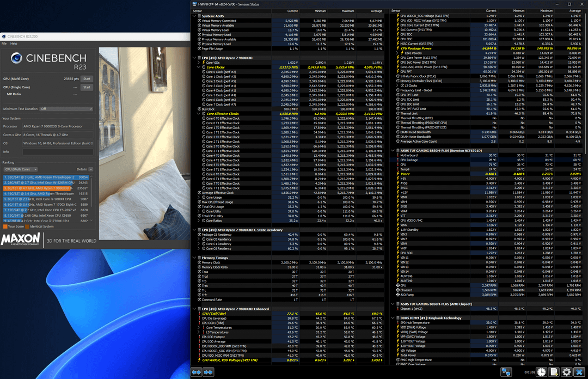Select the Virtual Memory Committed sensor row
Image resolution: width=588 pixels, height=379 pixels.
click(x=288, y=21)
